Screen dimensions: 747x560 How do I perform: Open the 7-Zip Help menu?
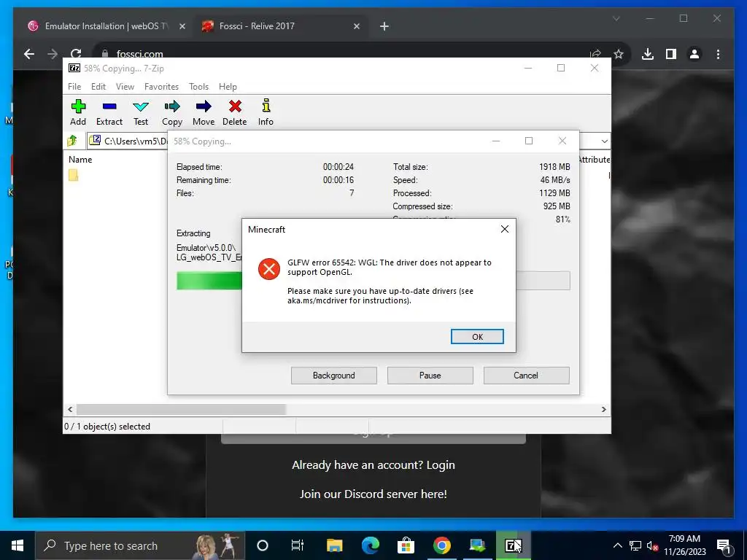(x=228, y=87)
